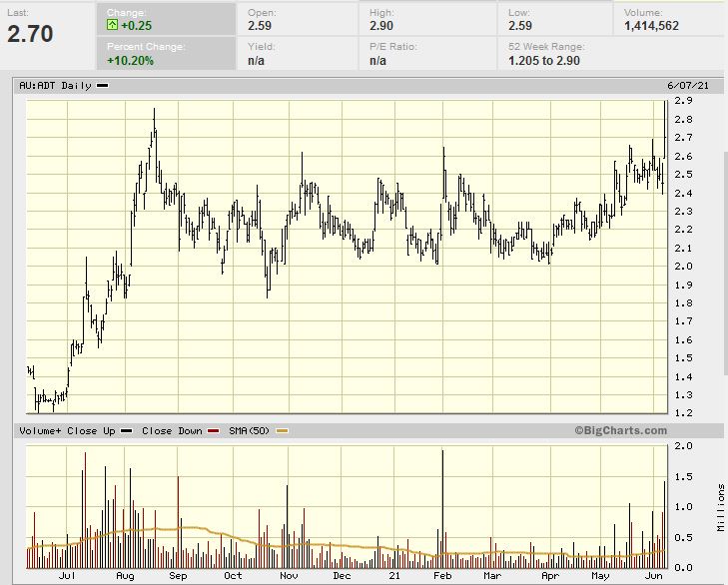The image size is (728, 585).
Task: Click the Volume value 1,414,562
Action: coord(651,26)
